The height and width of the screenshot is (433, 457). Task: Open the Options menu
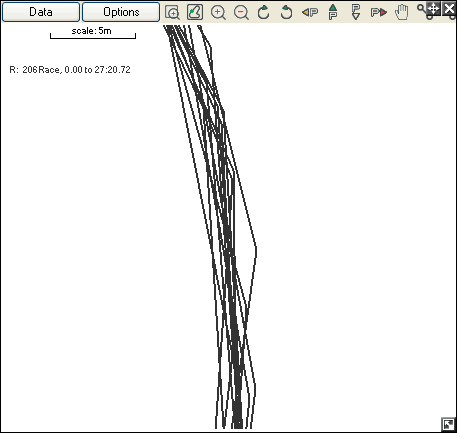[x=121, y=12]
